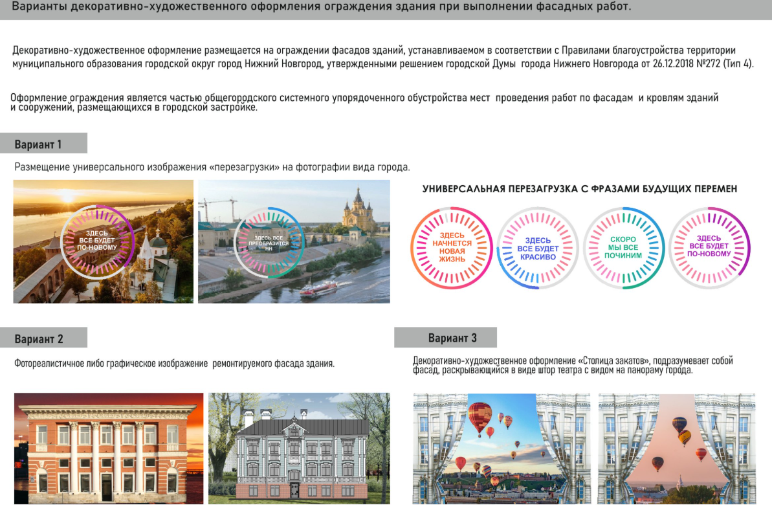Open the red brick facade image
The image size is (772, 532).
point(108,449)
